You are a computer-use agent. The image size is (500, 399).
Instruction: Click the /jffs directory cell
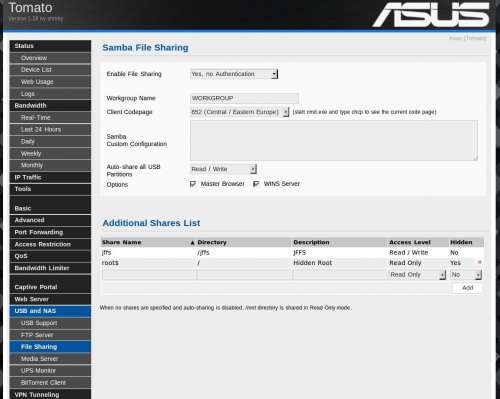point(203,253)
